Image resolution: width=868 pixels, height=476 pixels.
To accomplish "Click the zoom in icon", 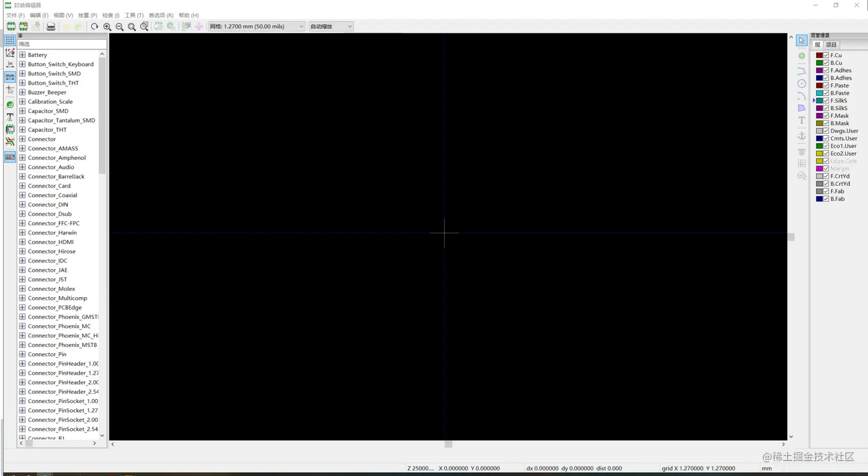I will pyautogui.click(x=107, y=26).
